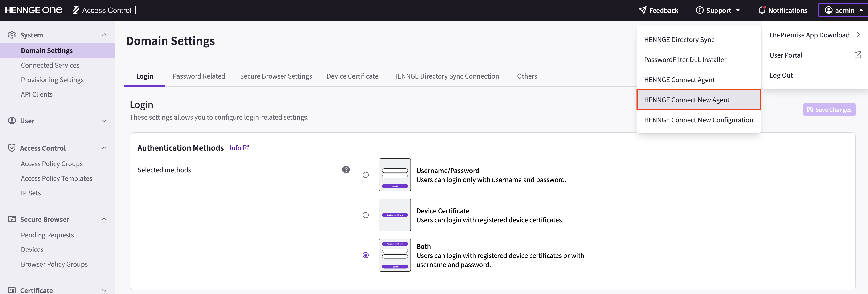Open the Notifications panel
The image size is (868, 294).
pyautogui.click(x=783, y=10)
